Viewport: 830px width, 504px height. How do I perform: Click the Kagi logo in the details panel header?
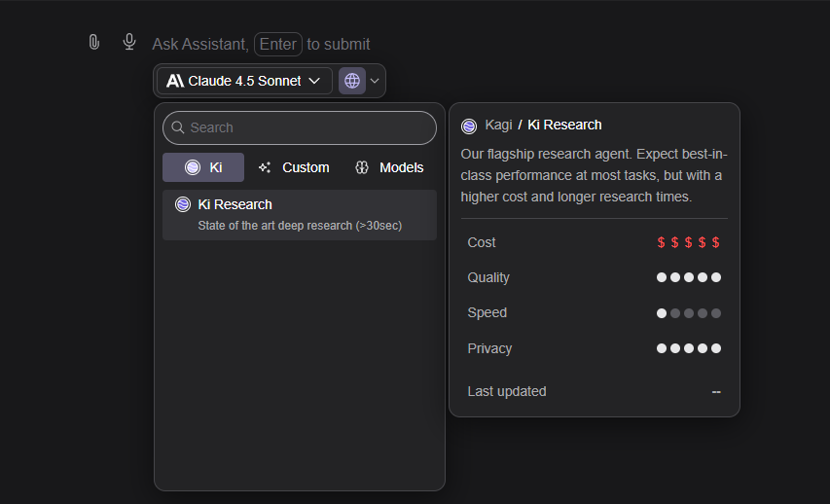pos(469,126)
